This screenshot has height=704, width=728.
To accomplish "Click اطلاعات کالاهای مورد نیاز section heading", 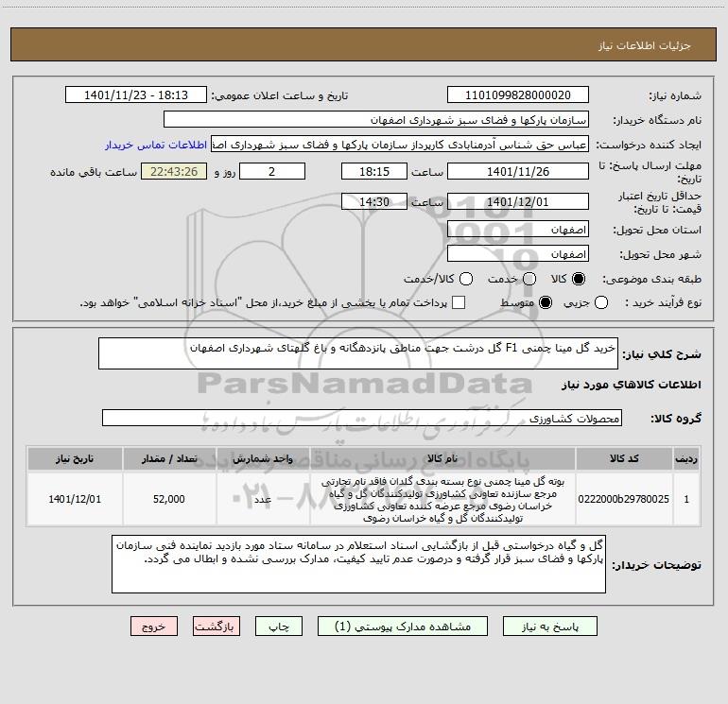I will click(631, 385).
